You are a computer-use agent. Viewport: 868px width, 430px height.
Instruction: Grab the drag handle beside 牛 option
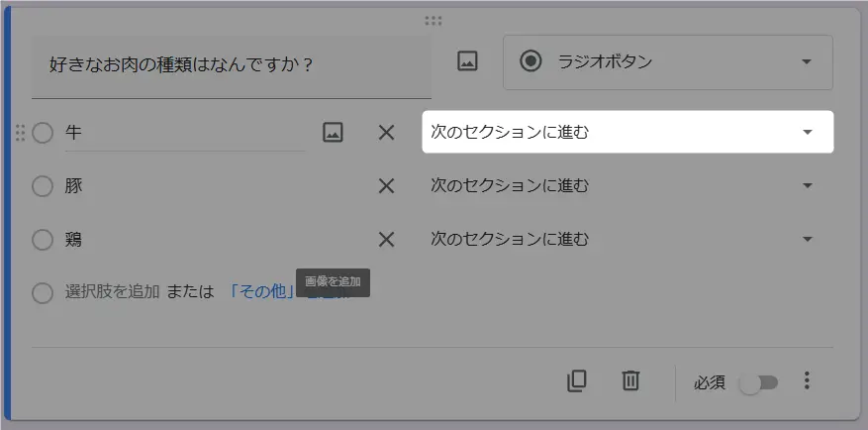tap(21, 133)
